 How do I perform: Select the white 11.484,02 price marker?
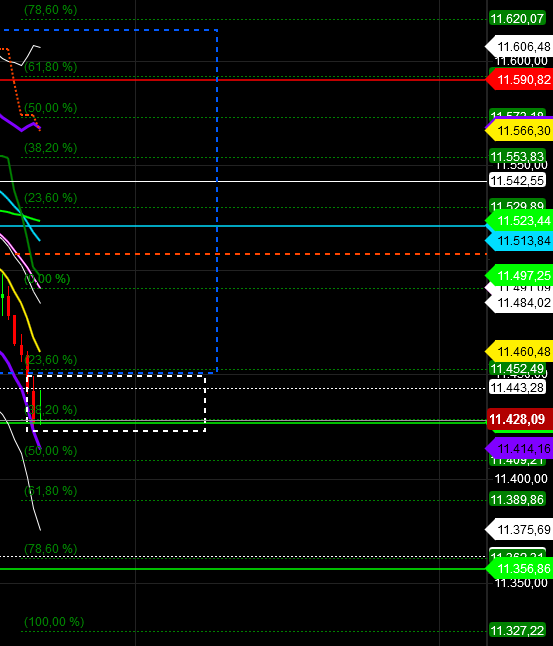519,303
